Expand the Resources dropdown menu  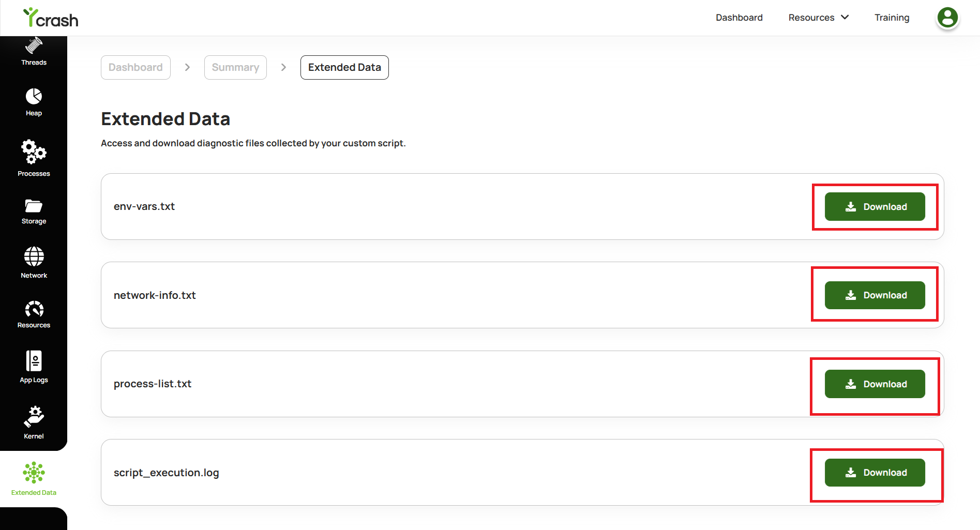[818, 18]
